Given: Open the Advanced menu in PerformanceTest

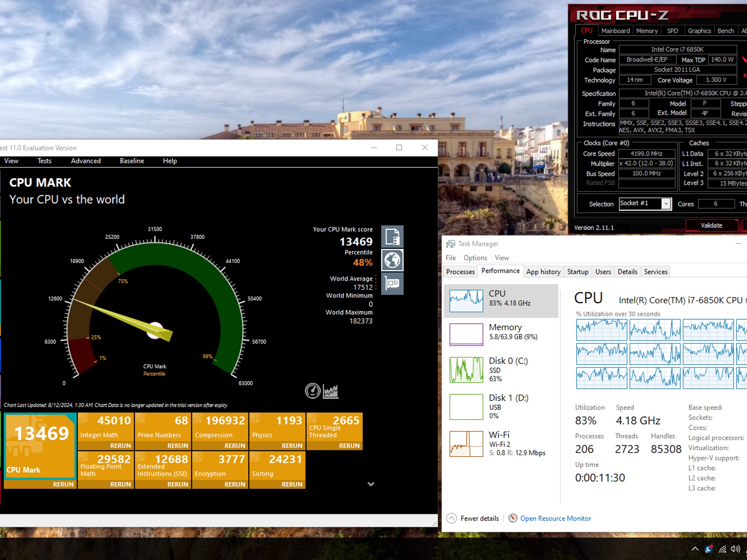Looking at the screenshot, I should coord(86,161).
